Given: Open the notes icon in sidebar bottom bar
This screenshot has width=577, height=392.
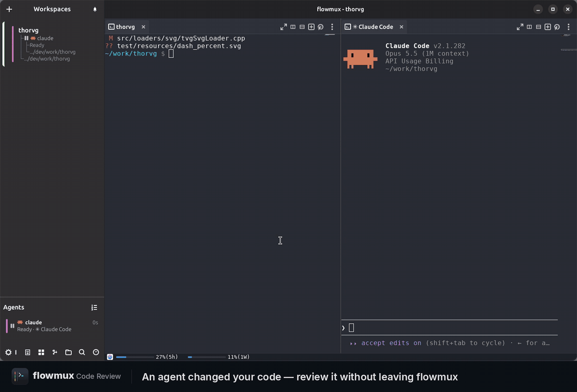Looking at the screenshot, I should pos(27,352).
